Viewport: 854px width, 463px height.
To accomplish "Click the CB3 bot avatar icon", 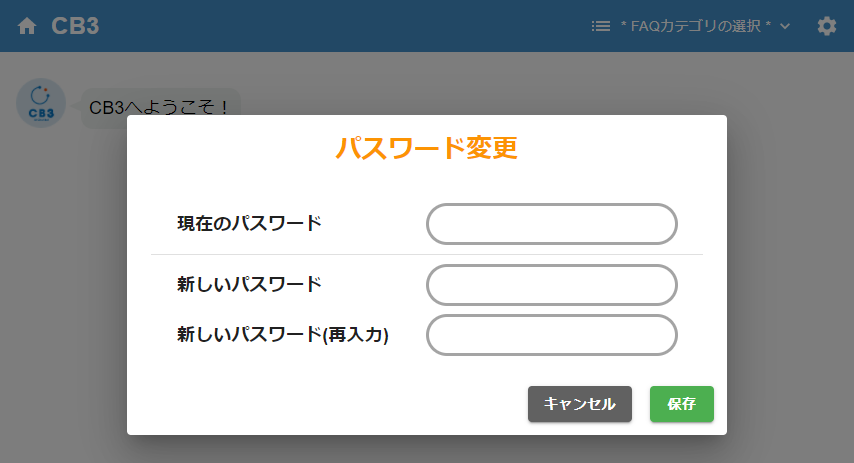I will click(41, 103).
